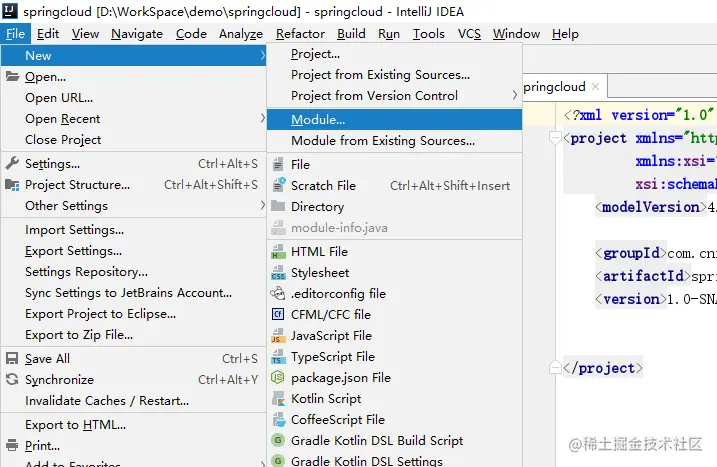Click the IntelliJ IDEA logo in title bar
The image size is (717, 467).
coord(10,11)
